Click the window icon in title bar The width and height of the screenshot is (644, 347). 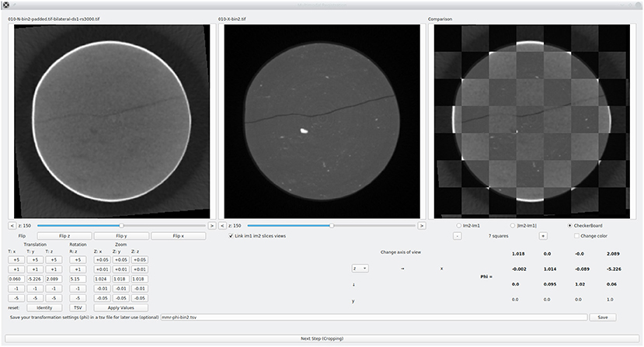click(x=5, y=5)
